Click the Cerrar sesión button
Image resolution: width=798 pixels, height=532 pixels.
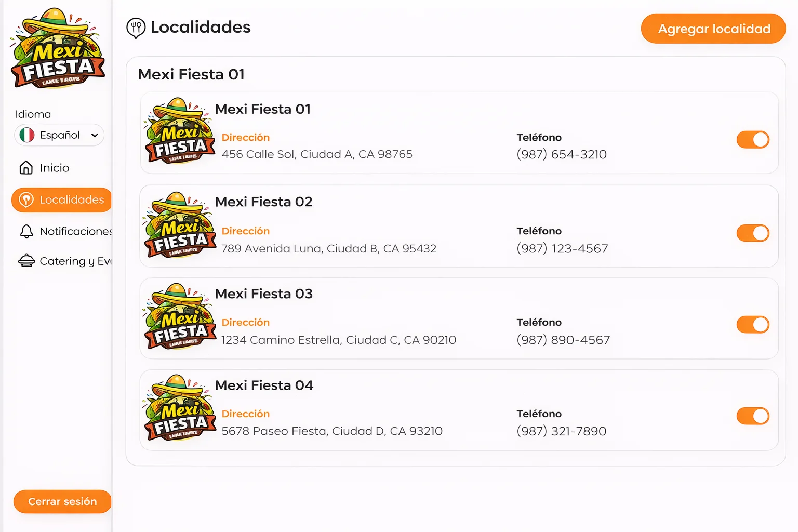click(62, 501)
